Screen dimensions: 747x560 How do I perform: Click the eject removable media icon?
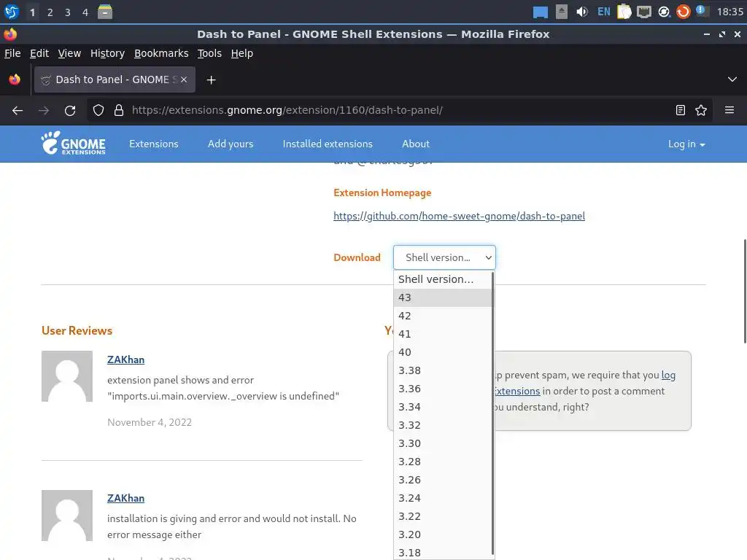[562, 12]
